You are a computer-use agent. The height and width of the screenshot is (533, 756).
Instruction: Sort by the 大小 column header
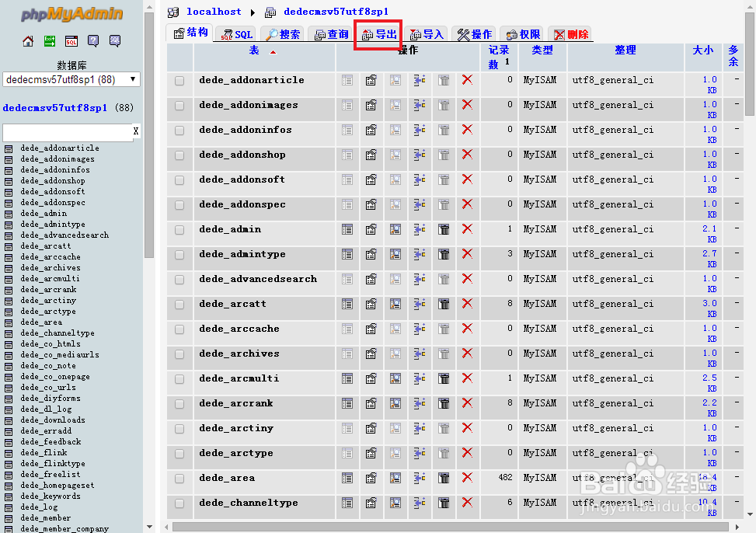click(703, 51)
